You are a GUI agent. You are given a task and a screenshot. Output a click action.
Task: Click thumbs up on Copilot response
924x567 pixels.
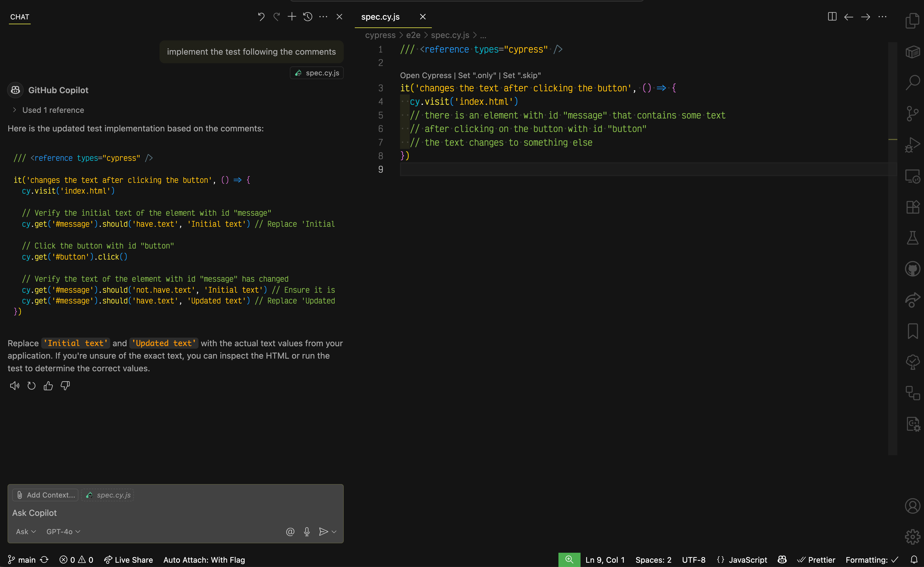click(48, 386)
